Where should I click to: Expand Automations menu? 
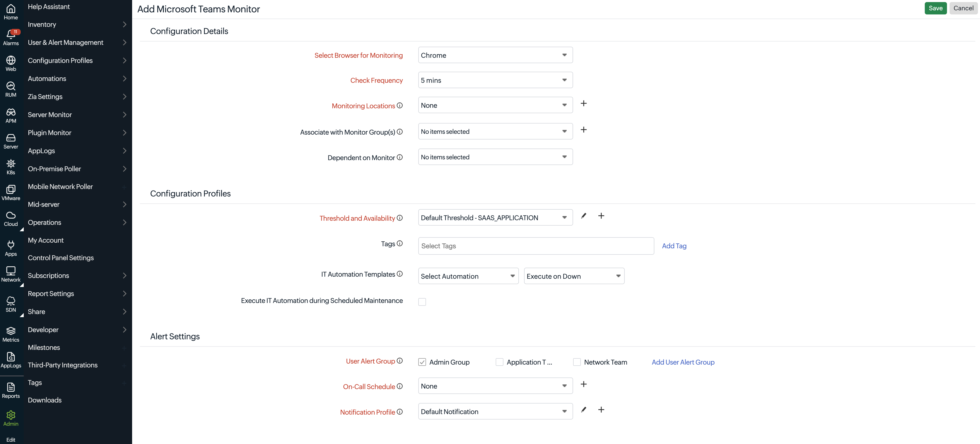point(78,79)
